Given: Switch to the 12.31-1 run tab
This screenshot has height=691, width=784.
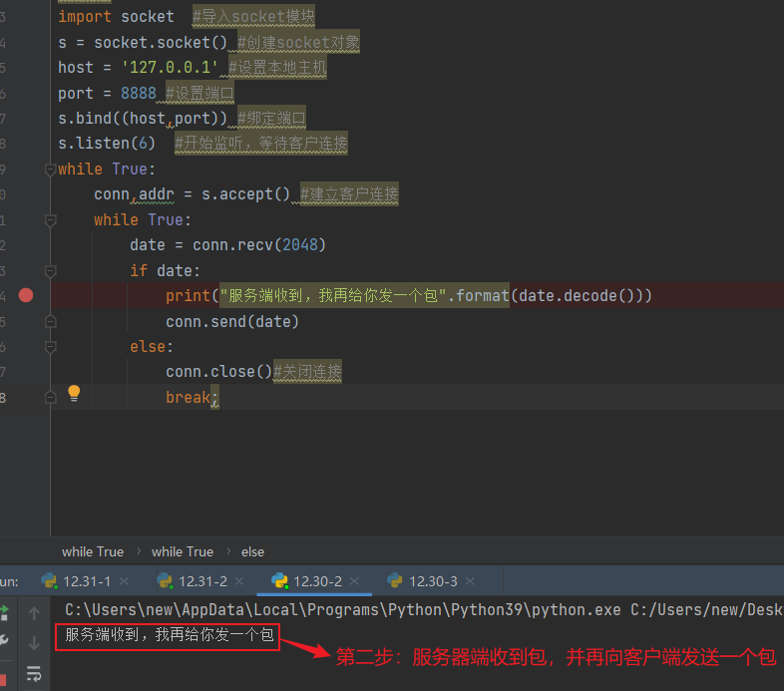Looking at the screenshot, I should [87, 581].
